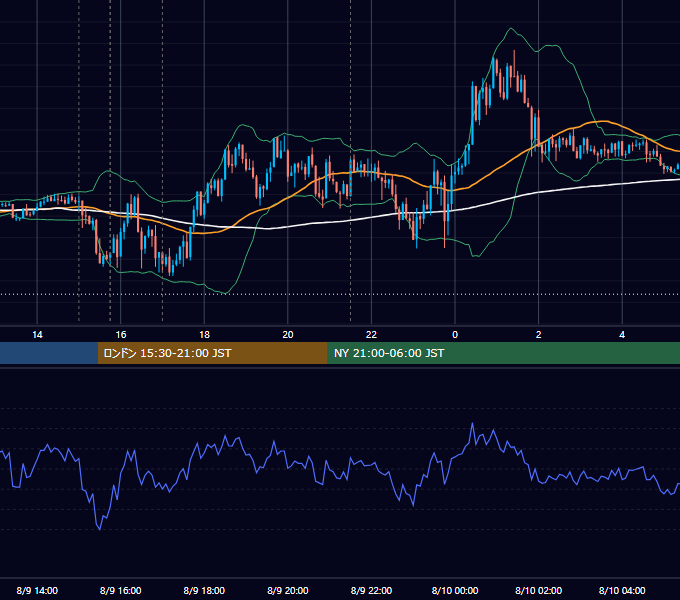
Task: Click the NY 21:00-06:00 JST session bar
Action: 503,353
